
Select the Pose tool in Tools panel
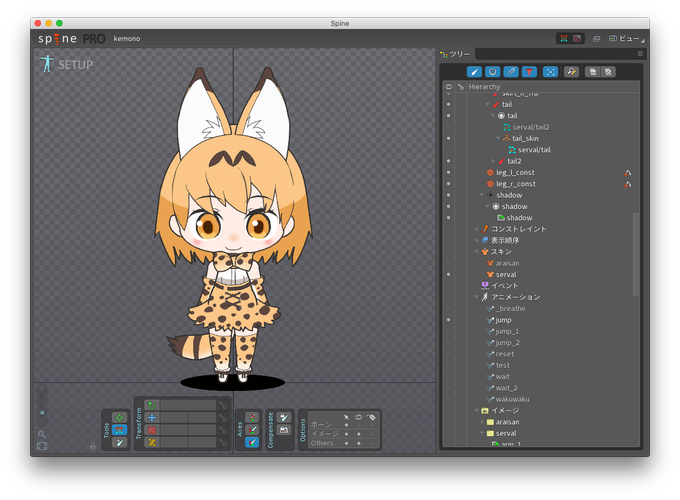pyautogui.click(x=119, y=417)
